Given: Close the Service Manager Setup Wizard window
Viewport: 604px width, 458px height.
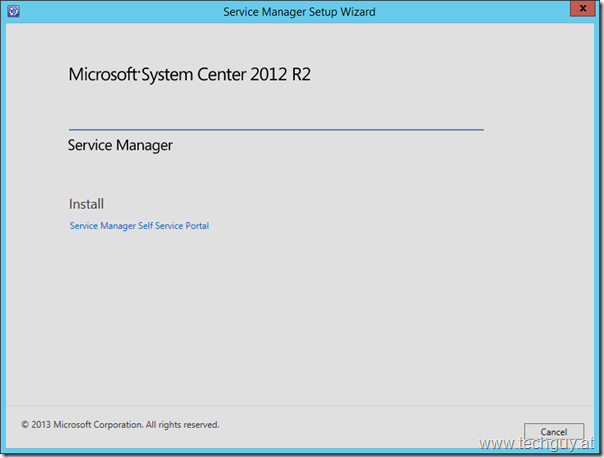Looking at the screenshot, I should click(582, 8).
